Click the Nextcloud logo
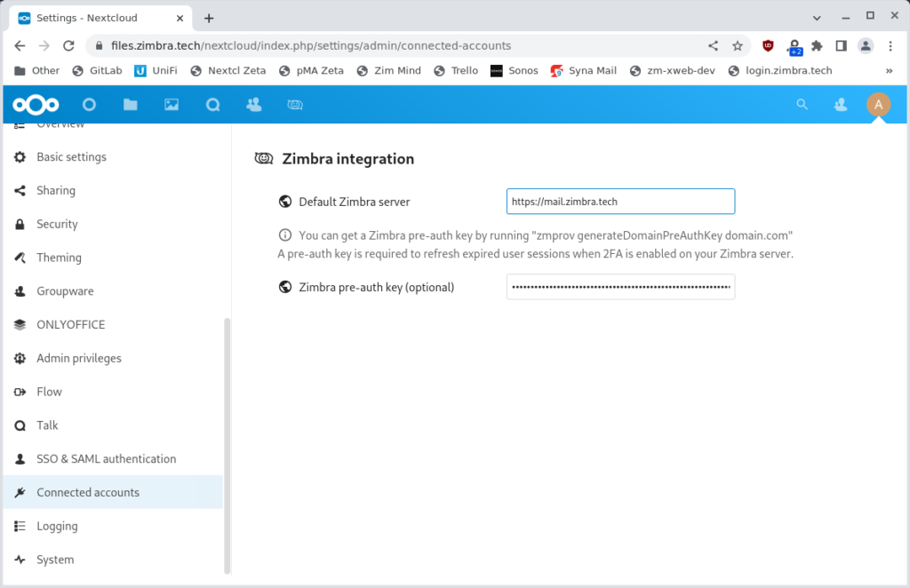Image resolution: width=910 pixels, height=588 pixels. (36, 104)
